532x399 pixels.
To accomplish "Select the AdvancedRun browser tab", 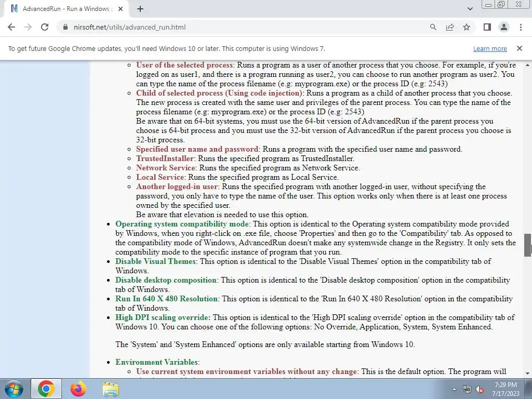I will point(66,9).
